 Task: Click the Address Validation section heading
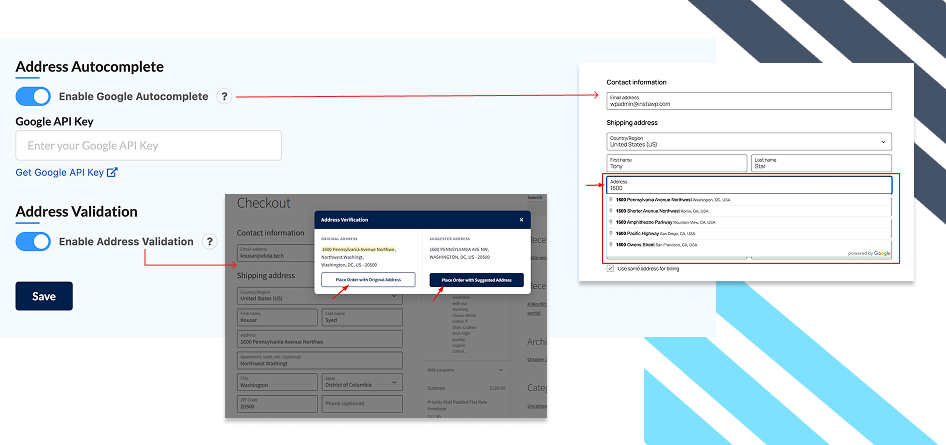[77, 212]
